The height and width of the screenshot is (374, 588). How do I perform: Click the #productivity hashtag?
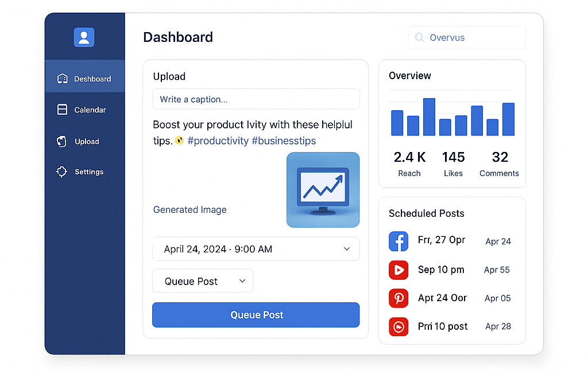coord(218,141)
